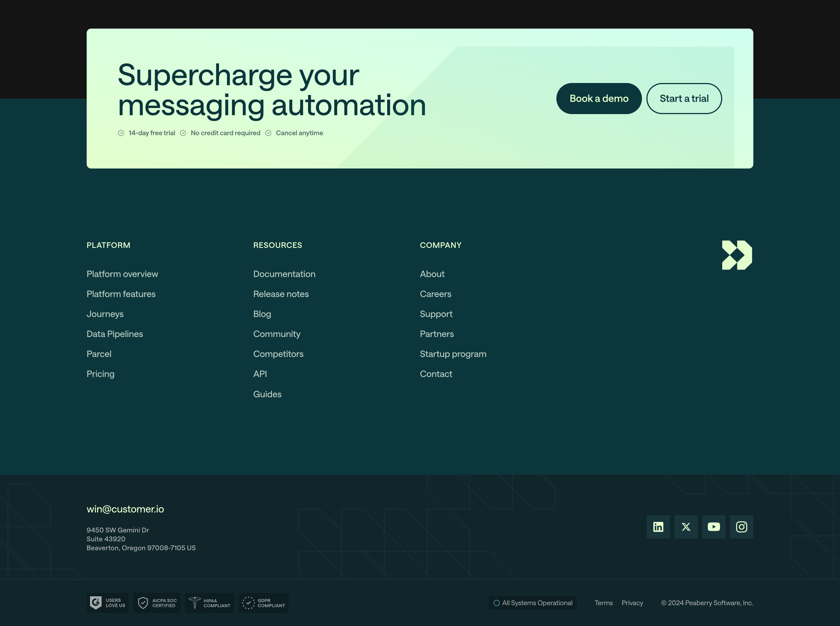
Task: View the Release notes
Action: tap(281, 294)
